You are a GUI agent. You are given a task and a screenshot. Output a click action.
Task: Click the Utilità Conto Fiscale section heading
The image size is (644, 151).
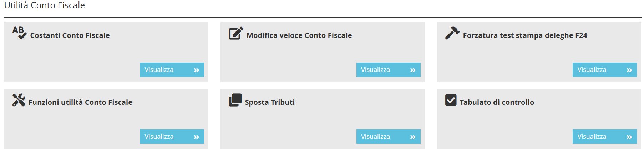pos(45,5)
